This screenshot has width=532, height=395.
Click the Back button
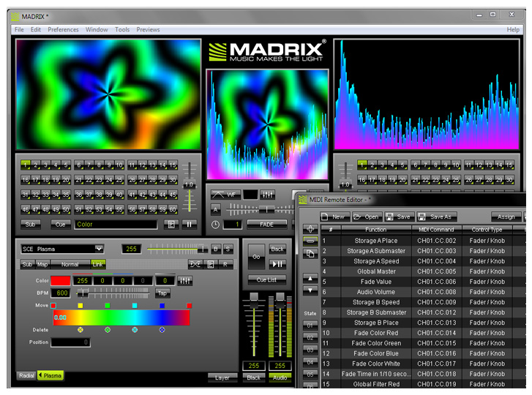pyautogui.click(x=277, y=249)
